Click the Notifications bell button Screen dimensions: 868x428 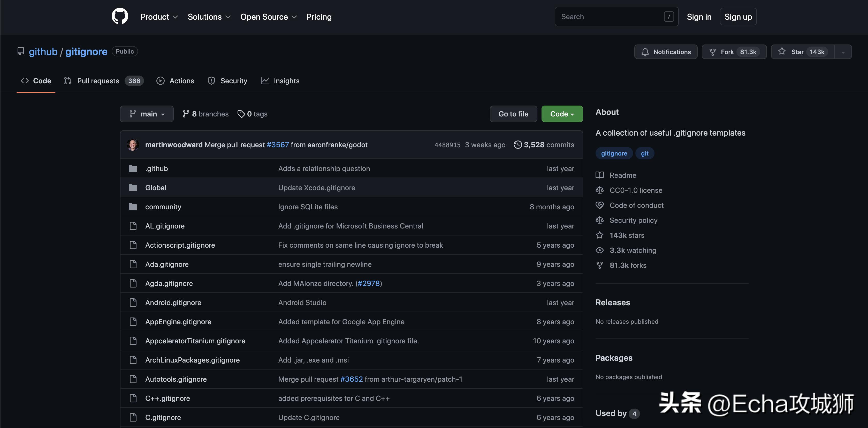pos(666,52)
